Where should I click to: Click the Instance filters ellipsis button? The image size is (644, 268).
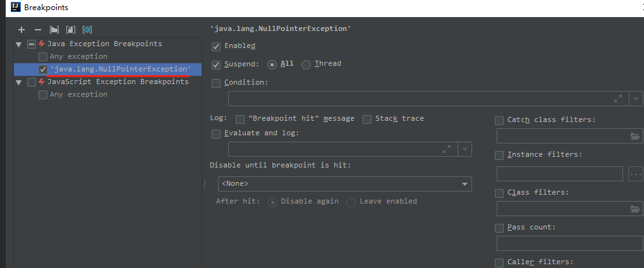tap(636, 174)
